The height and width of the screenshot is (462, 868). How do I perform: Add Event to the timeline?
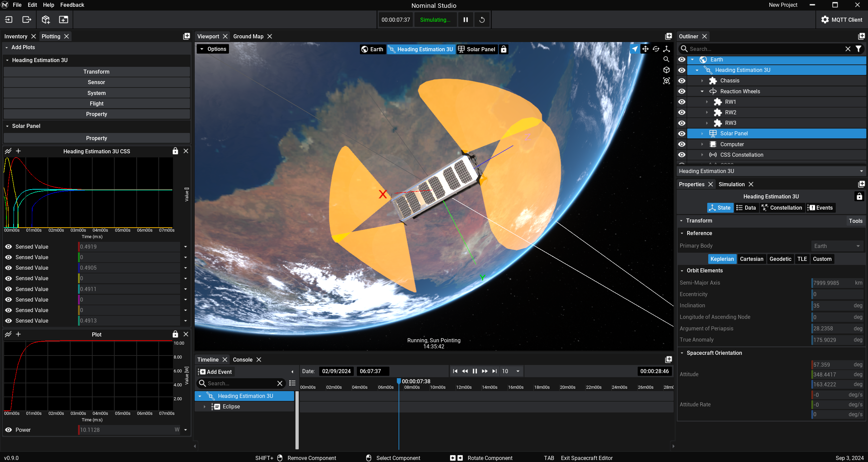click(215, 372)
